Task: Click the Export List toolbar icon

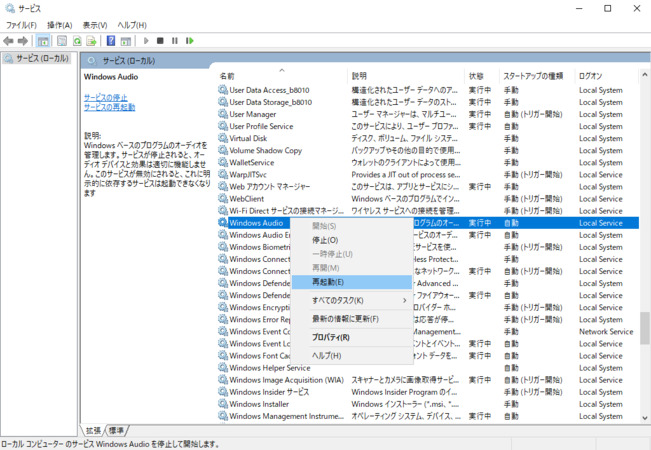Action: tap(91, 41)
